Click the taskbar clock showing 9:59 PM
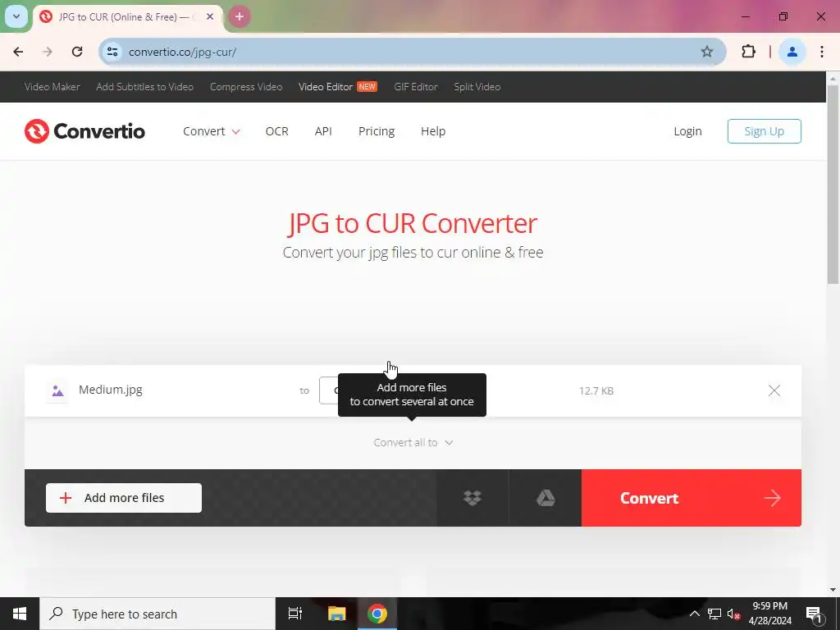840x630 pixels. 769,614
